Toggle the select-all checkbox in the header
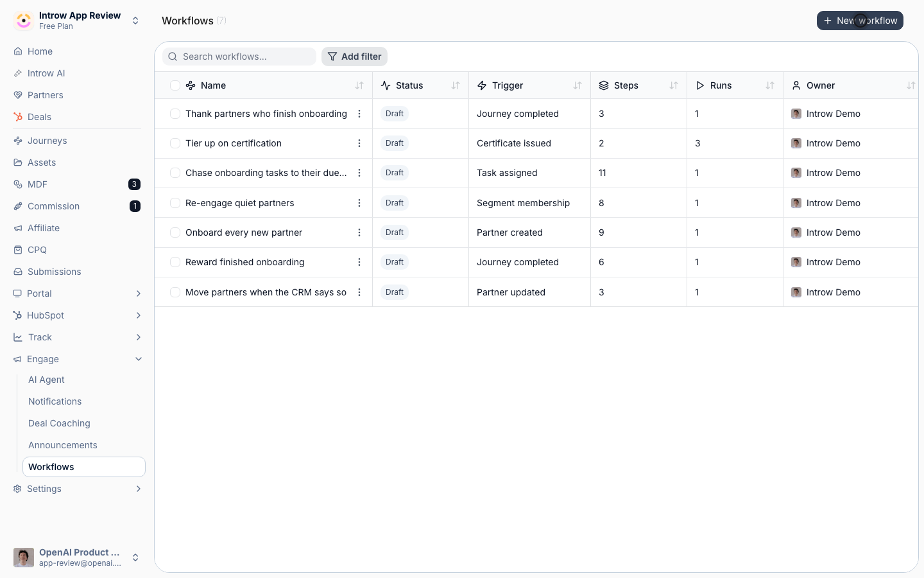924x578 pixels. (175, 85)
